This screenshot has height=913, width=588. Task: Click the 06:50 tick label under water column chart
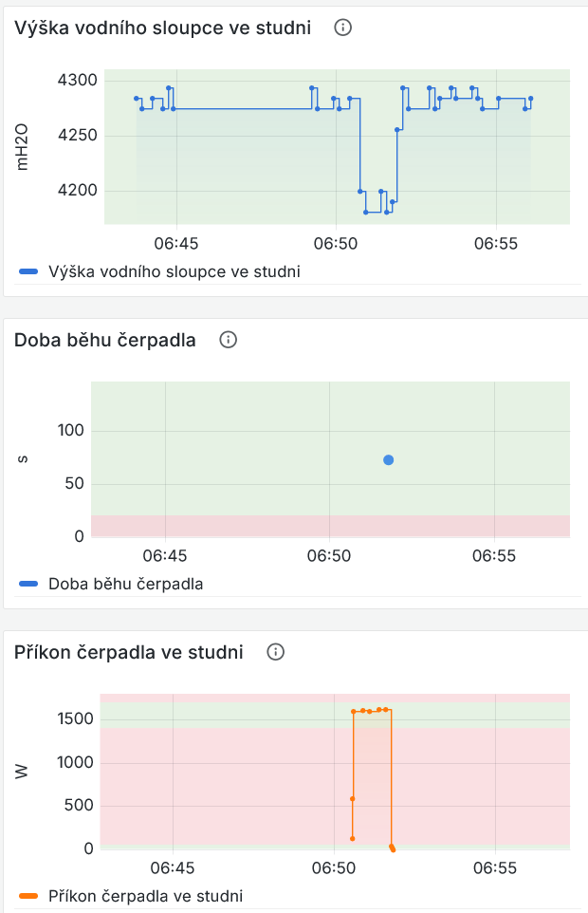(x=336, y=243)
